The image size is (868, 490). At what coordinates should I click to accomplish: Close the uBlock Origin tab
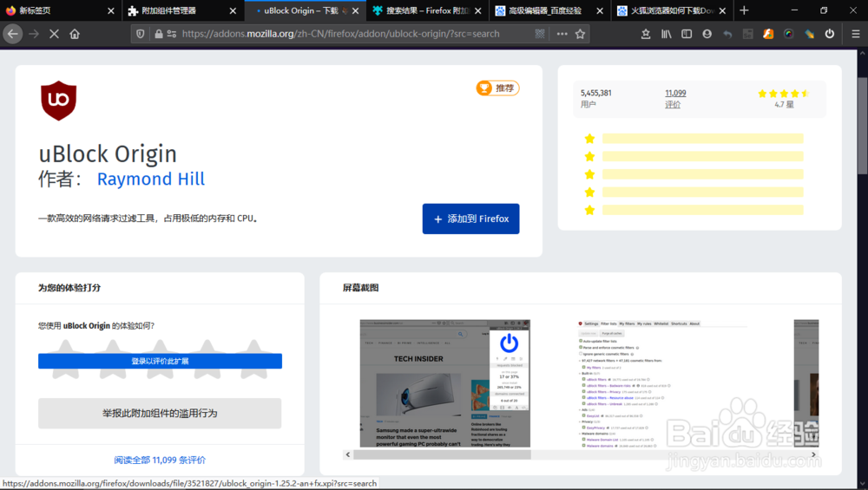(x=355, y=10)
